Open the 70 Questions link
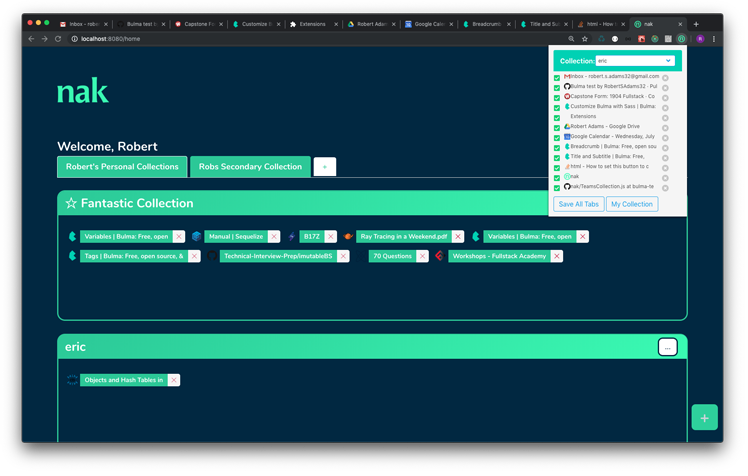The image size is (748, 476). click(x=393, y=257)
